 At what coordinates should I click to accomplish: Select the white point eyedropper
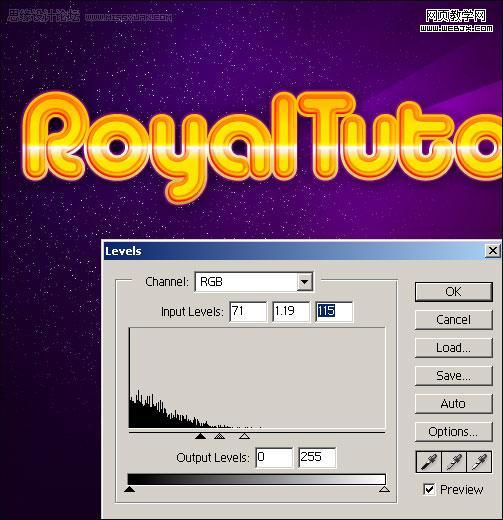coord(479,462)
